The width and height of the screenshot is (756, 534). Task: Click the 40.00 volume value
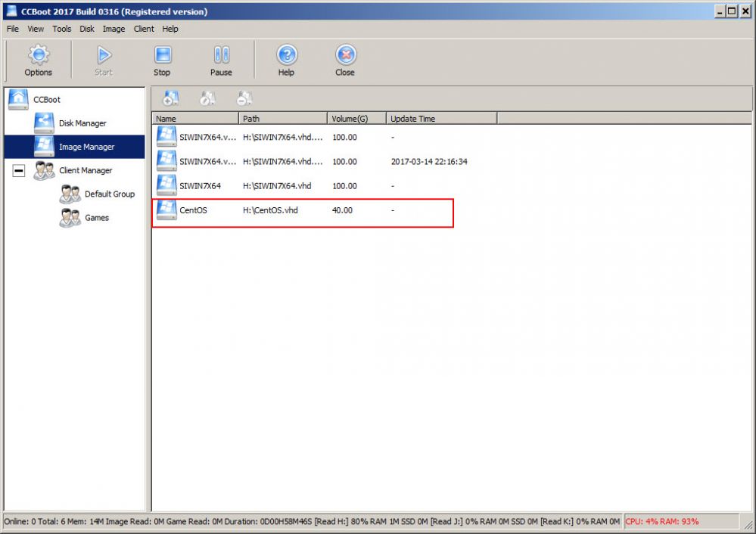[342, 210]
